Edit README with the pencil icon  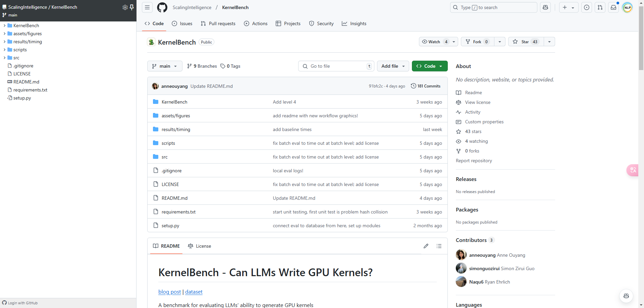[x=426, y=246]
